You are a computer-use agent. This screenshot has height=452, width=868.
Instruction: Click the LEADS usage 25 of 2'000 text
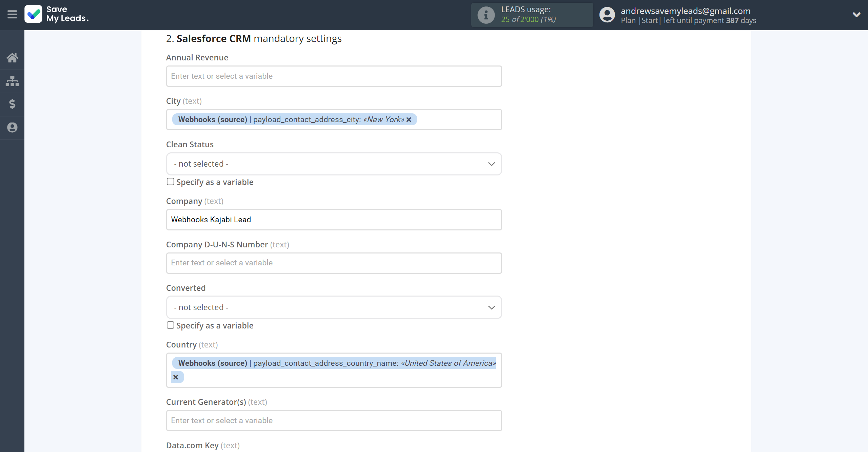(x=529, y=19)
